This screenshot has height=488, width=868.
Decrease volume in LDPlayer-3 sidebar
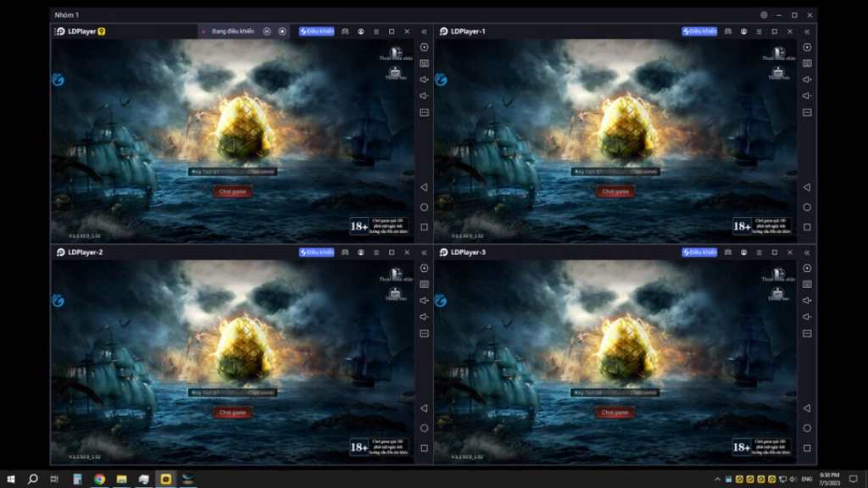(x=807, y=317)
